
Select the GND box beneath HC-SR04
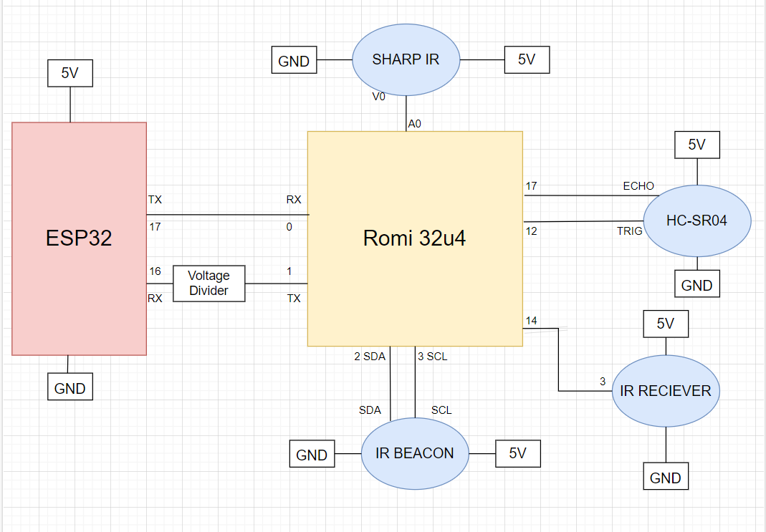pos(696,285)
